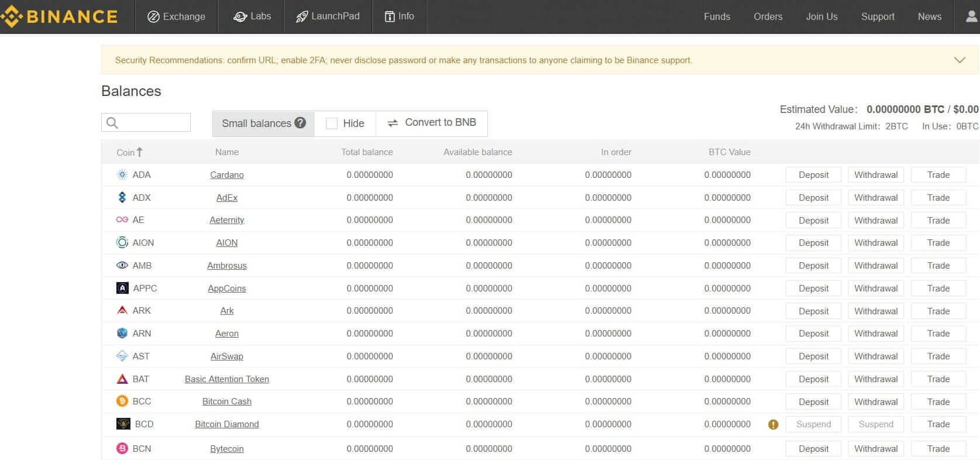Click the suspended deposit button for BCD
This screenshot has height=460, width=980.
tap(813, 424)
